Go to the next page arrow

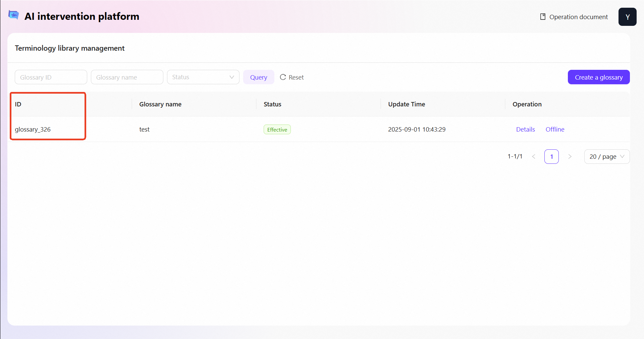pos(570,156)
